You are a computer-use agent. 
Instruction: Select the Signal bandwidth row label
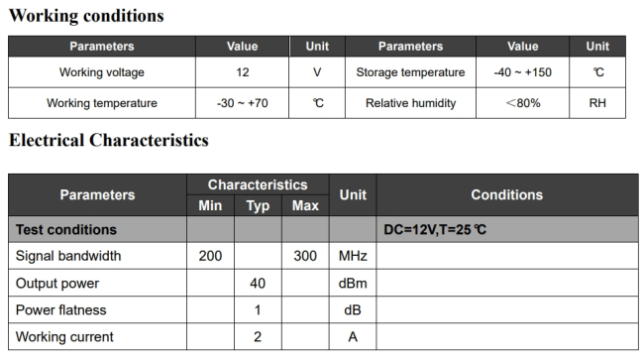pyautogui.click(x=68, y=256)
